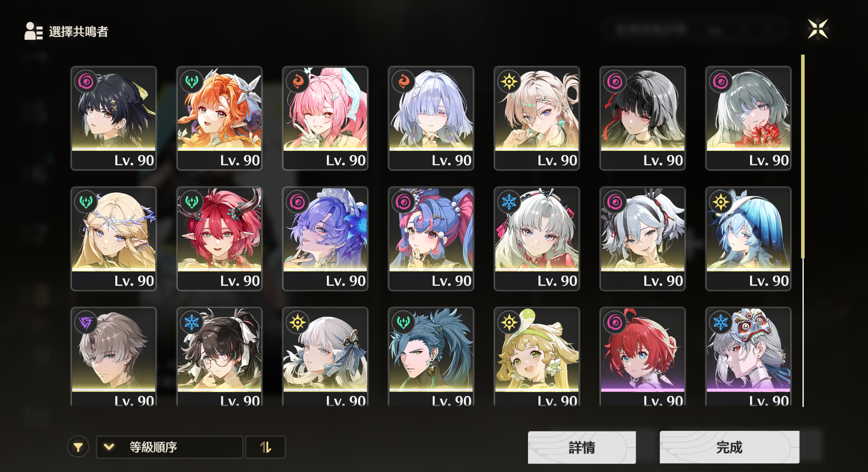868x472 pixels.
Task: Close the resonator selection screen
Action: point(818,29)
